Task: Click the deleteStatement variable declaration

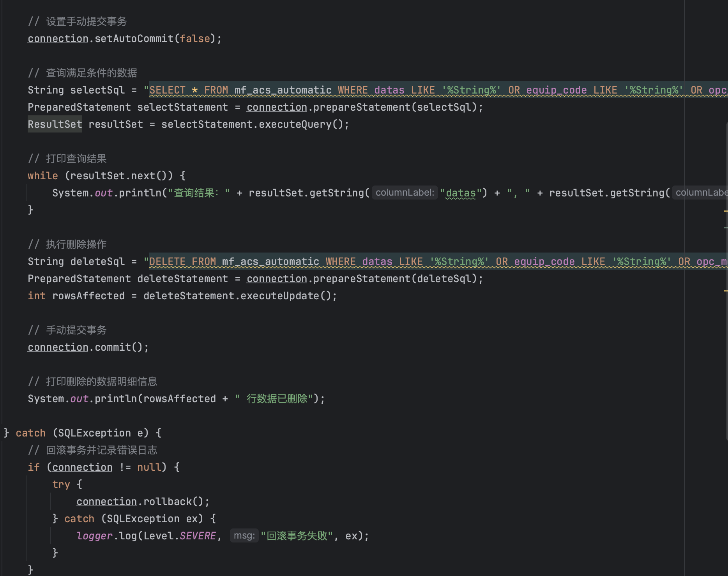Action: click(182, 279)
